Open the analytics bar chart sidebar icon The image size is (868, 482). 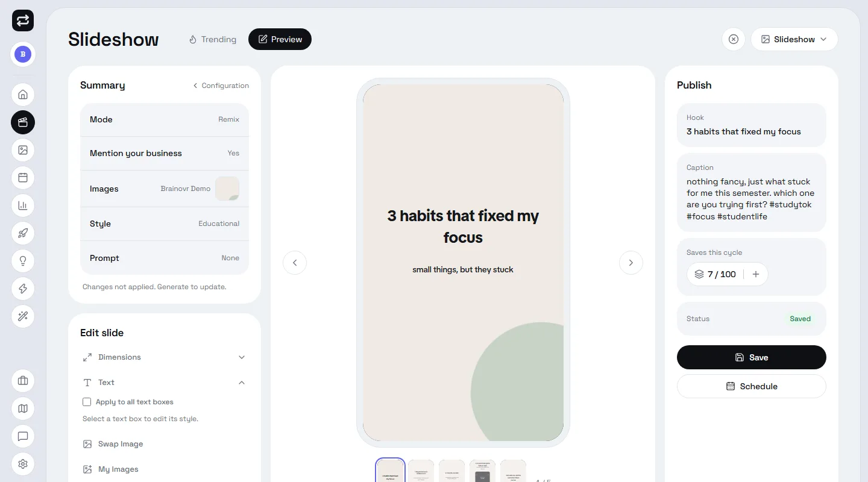click(x=23, y=205)
